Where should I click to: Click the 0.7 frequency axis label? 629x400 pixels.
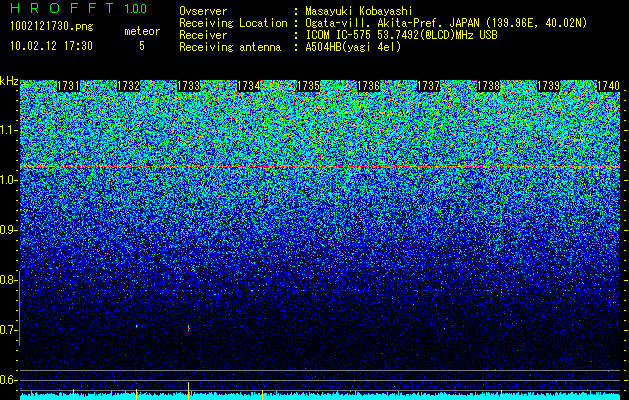pyautogui.click(x=8, y=330)
